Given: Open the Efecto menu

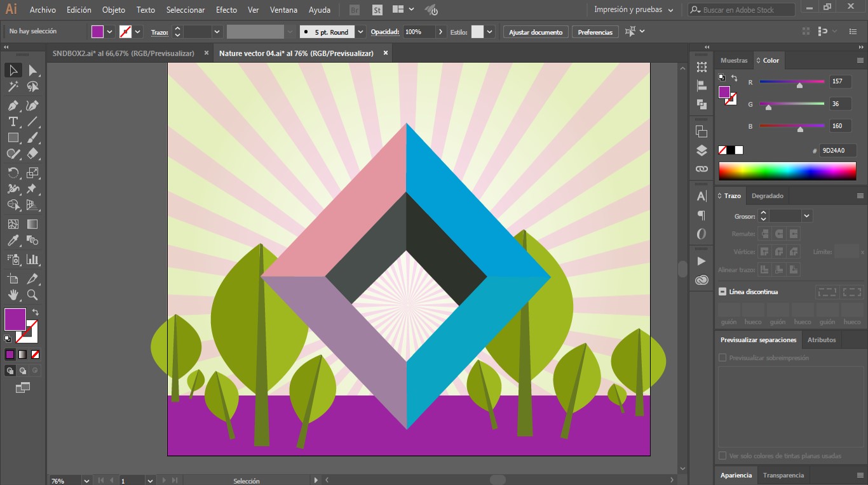Looking at the screenshot, I should [226, 10].
